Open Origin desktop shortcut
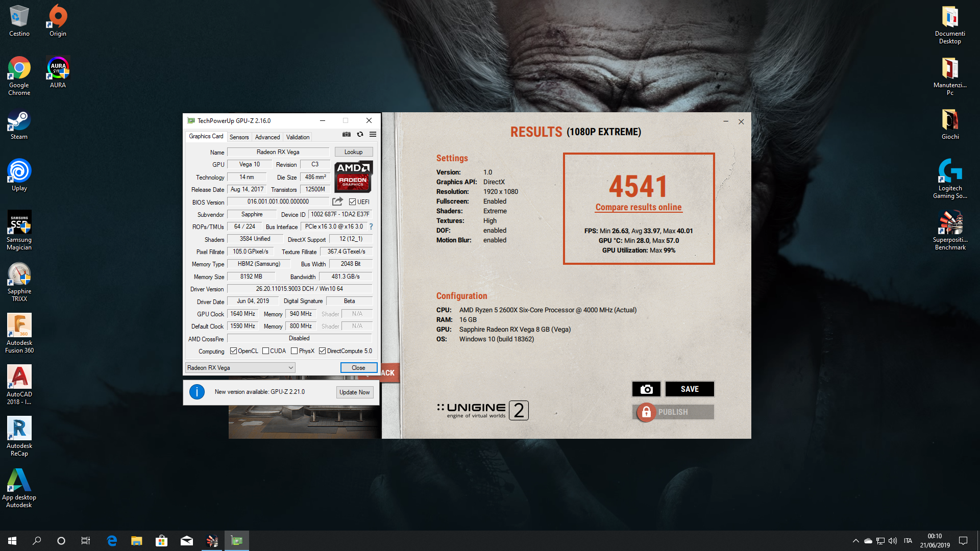980x551 pixels. [58, 21]
